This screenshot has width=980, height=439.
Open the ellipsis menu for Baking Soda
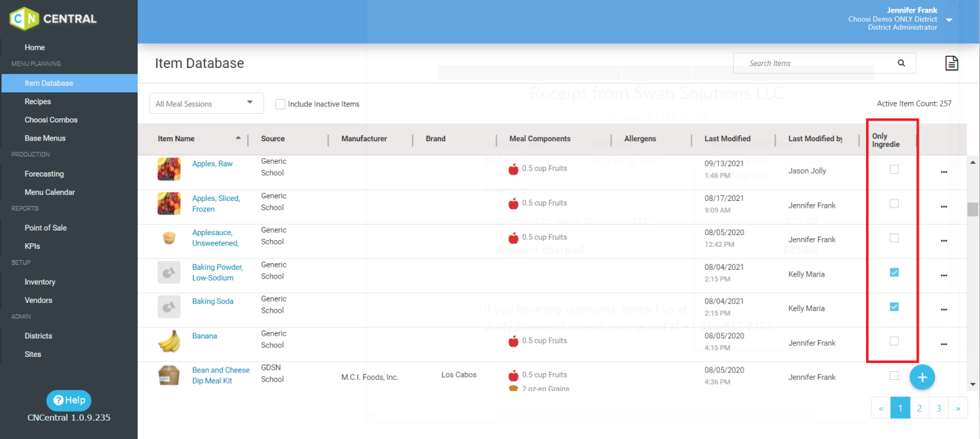pyautogui.click(x=944, y=309)
